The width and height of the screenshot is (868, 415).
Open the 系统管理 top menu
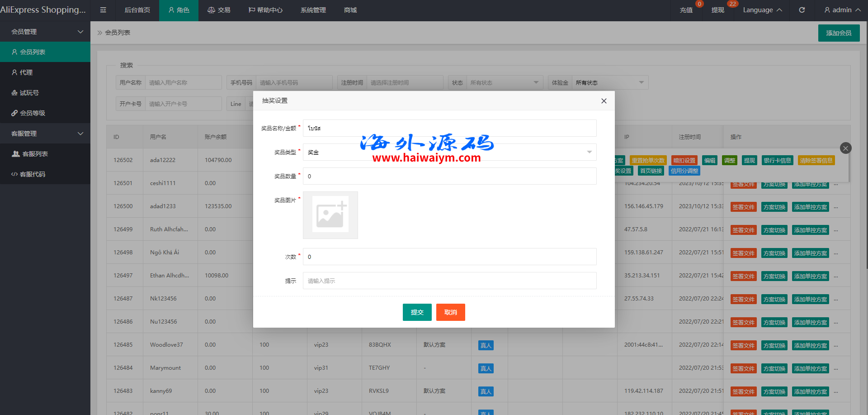[x=313, y=10]
